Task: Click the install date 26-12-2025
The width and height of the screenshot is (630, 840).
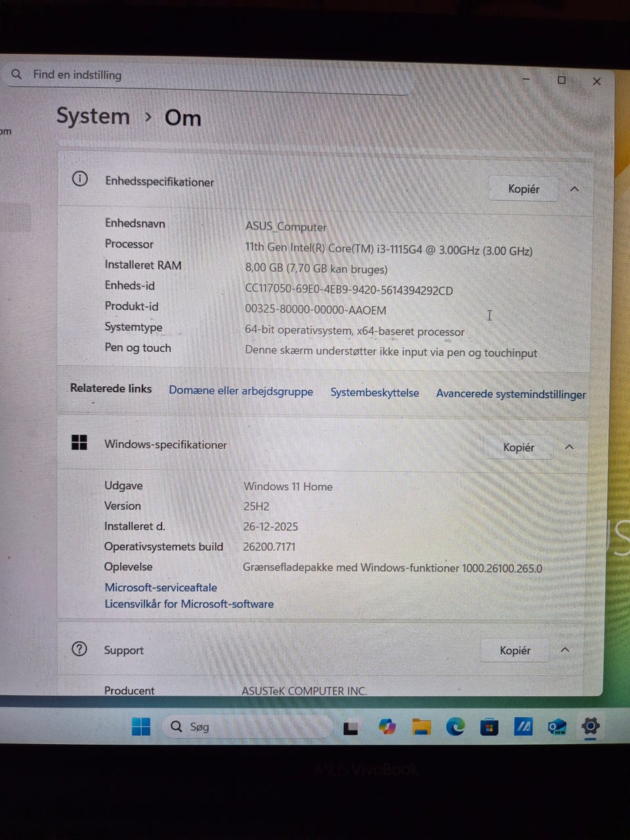Action: [270, 526]
